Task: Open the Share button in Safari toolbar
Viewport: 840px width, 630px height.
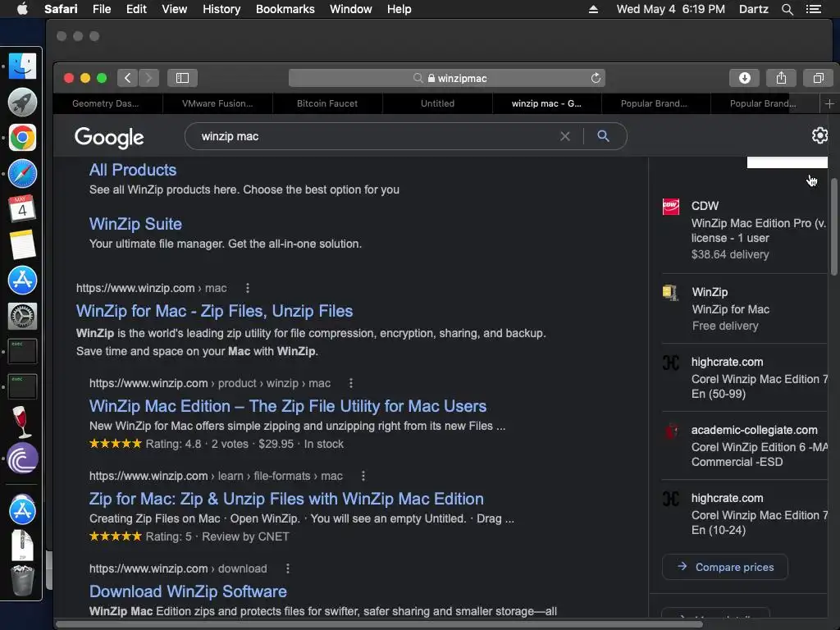Action: click(781, 78)
